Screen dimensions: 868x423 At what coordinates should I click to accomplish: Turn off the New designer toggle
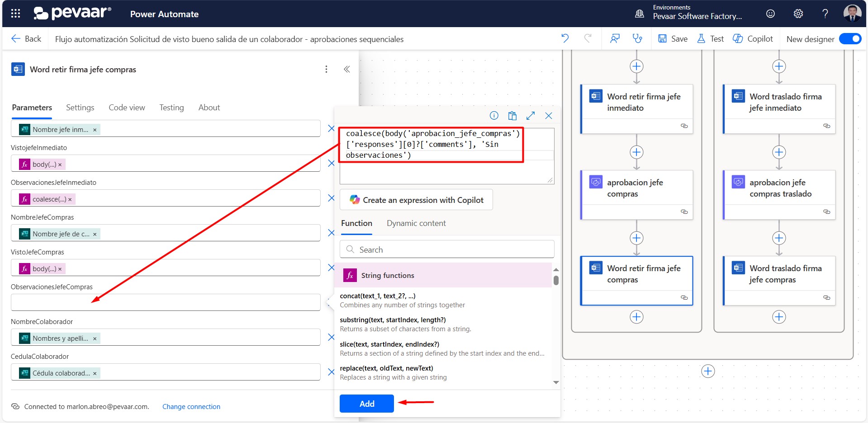(x=850, y=39)
